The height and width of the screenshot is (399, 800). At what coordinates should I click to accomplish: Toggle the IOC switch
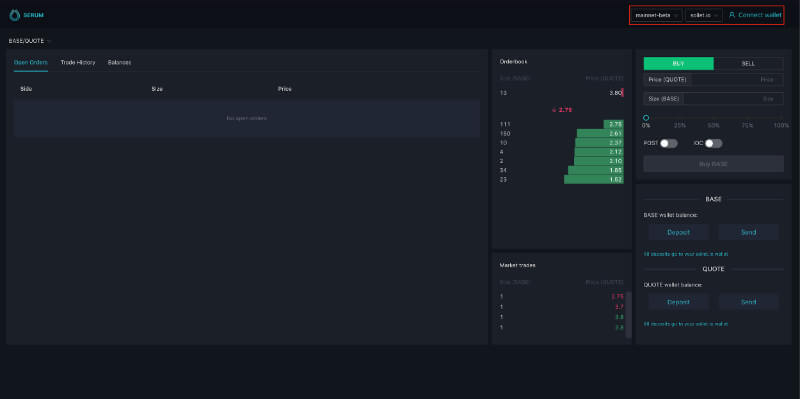tap(713, 143)
